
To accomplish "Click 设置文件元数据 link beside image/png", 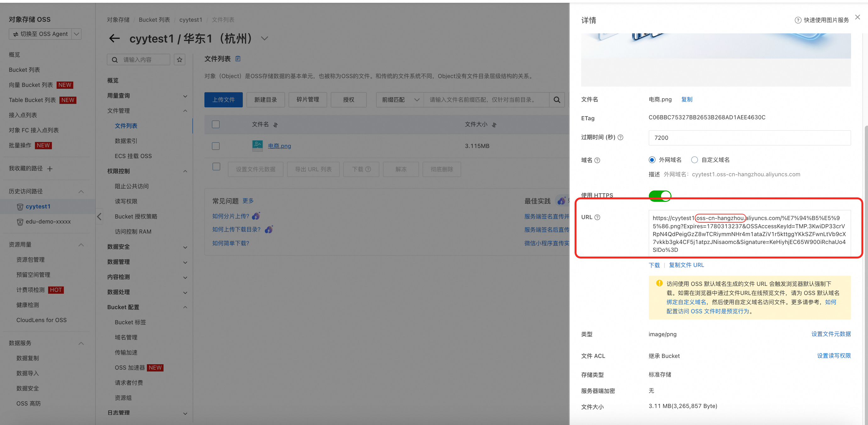I will coord(831,334).
